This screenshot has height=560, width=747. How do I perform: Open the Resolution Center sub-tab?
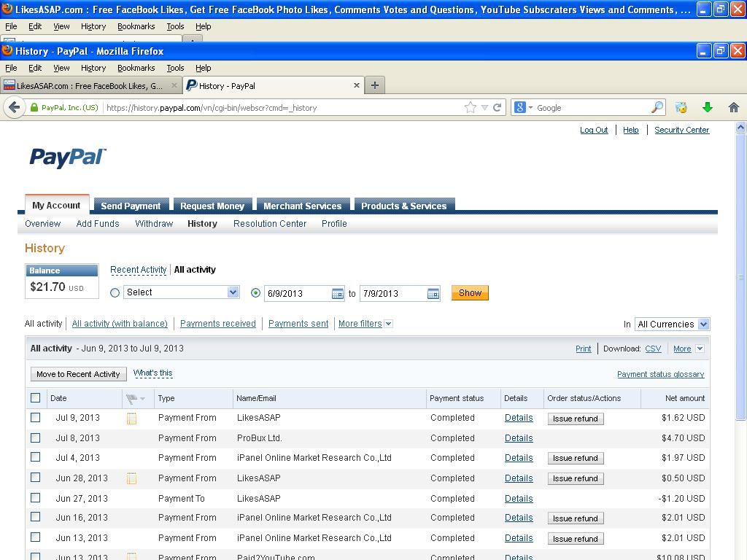(x=270, y=224)
